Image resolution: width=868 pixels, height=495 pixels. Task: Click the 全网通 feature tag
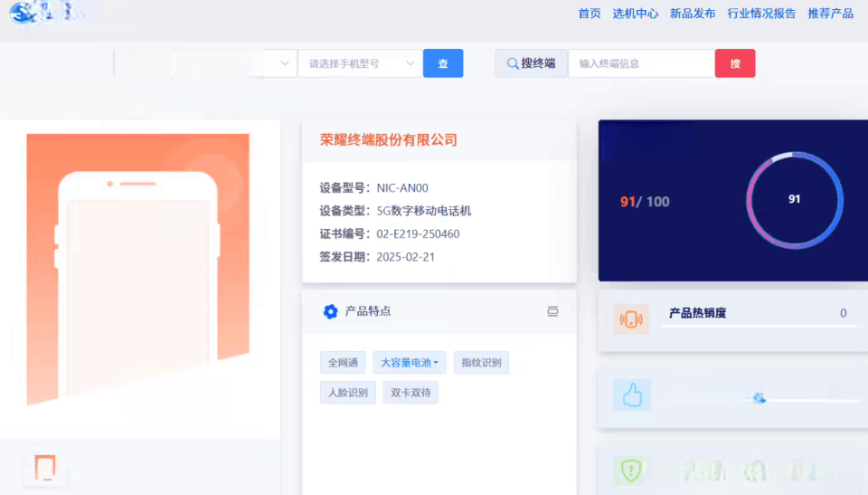click(x=343, y=363)
